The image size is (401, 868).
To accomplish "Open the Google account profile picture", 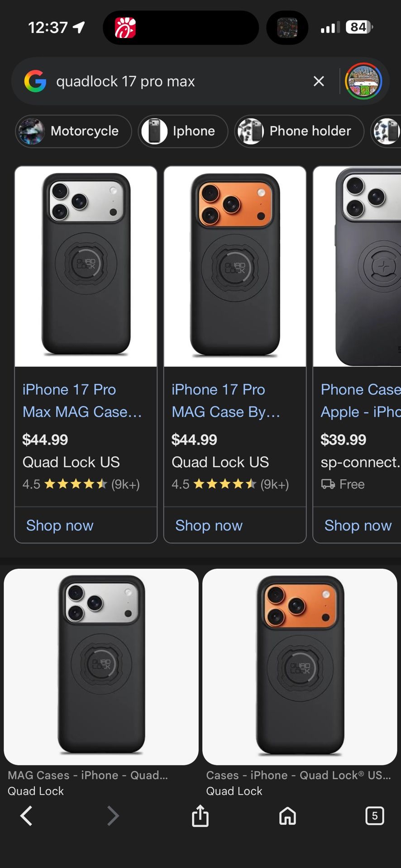I will [363, 81].
